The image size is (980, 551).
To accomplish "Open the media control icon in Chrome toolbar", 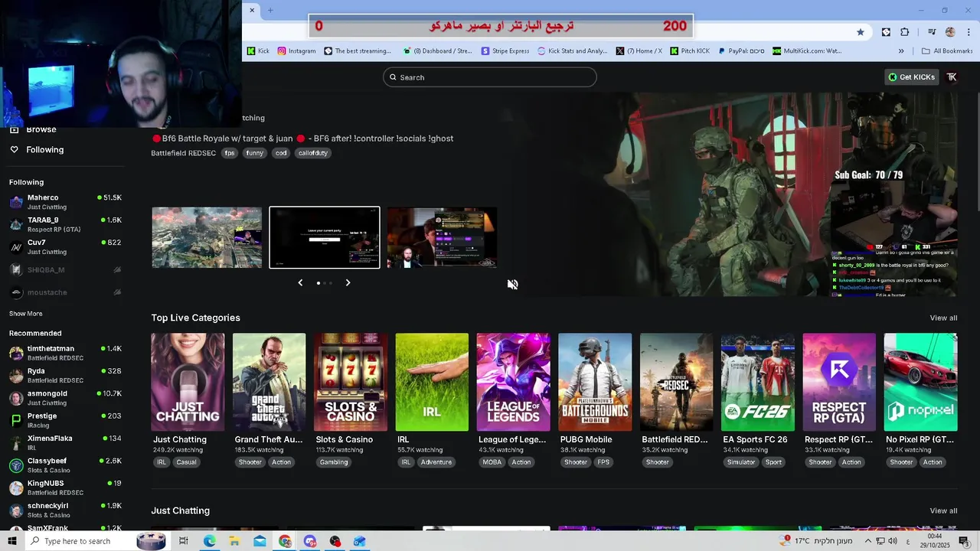I will click(x=932, y=32).
